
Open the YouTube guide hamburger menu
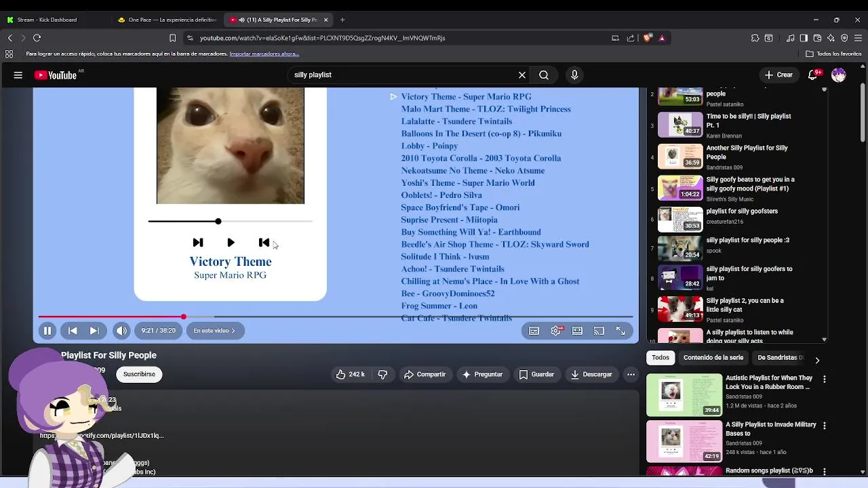(18, 75)
